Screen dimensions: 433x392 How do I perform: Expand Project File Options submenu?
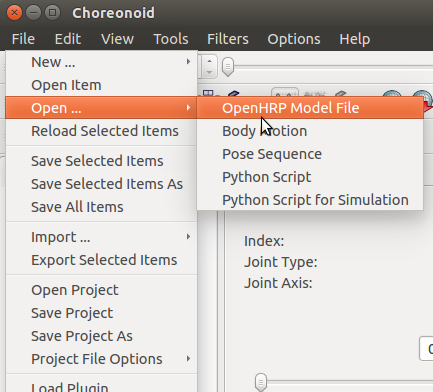[x=101, y=359]
